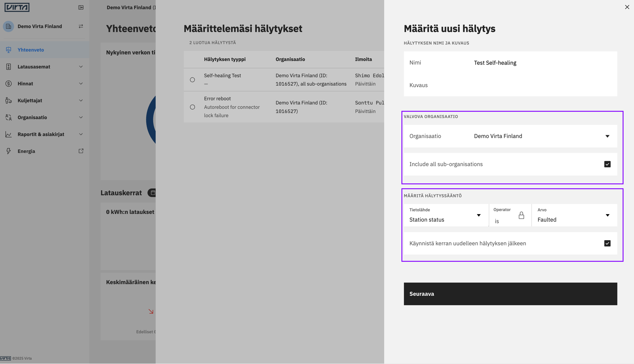Screen dimensions: 634x364
Task: Click the Operator field showing 'is'
Action: point(510,215)
